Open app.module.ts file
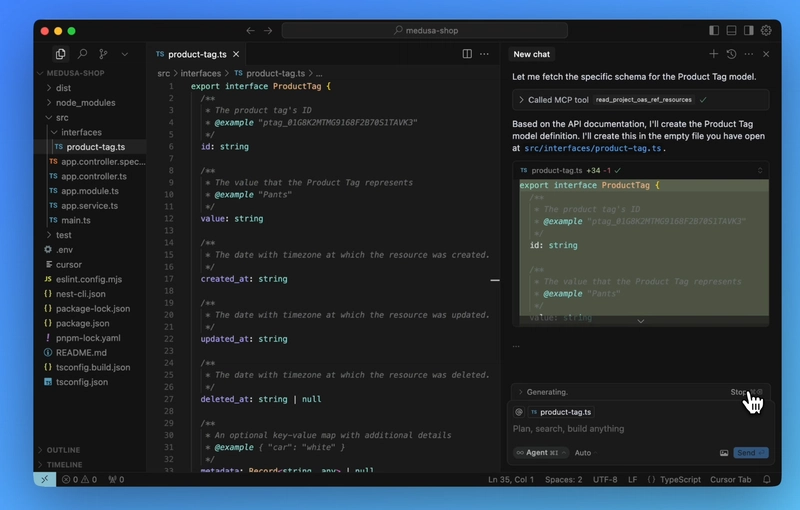Screen dimensions: 800x510 point(90,191)
